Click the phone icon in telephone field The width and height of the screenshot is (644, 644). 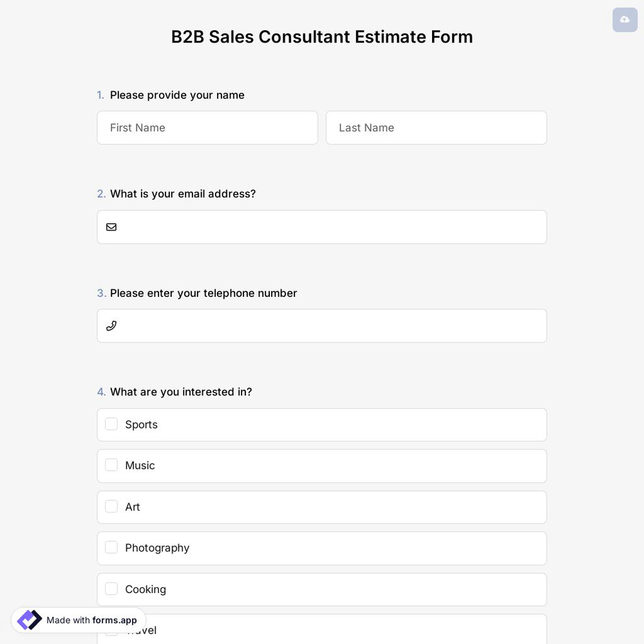tap(111, 325)
